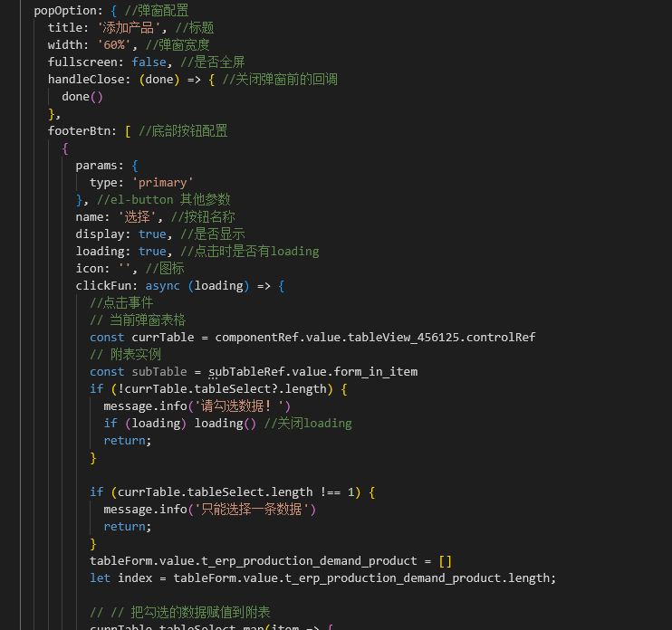
Task: Click the false value of fullscreen
Action: [x=150, y=62]
